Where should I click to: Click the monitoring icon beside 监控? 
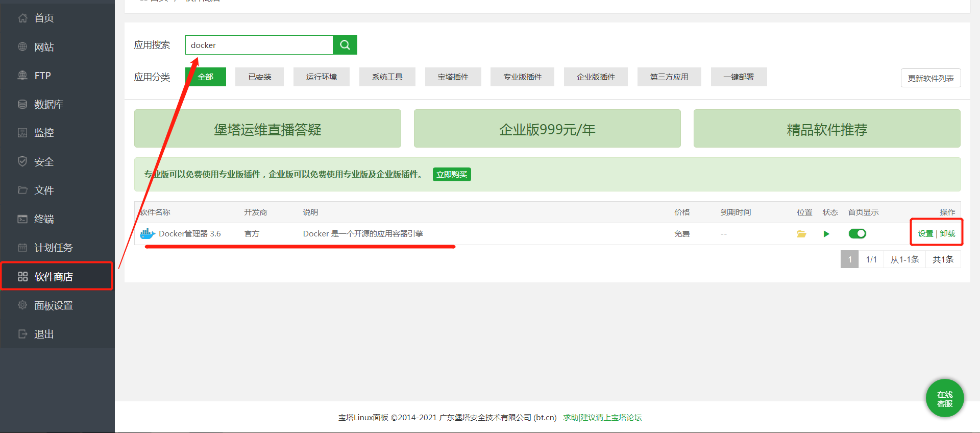click(x=22, y=133)
